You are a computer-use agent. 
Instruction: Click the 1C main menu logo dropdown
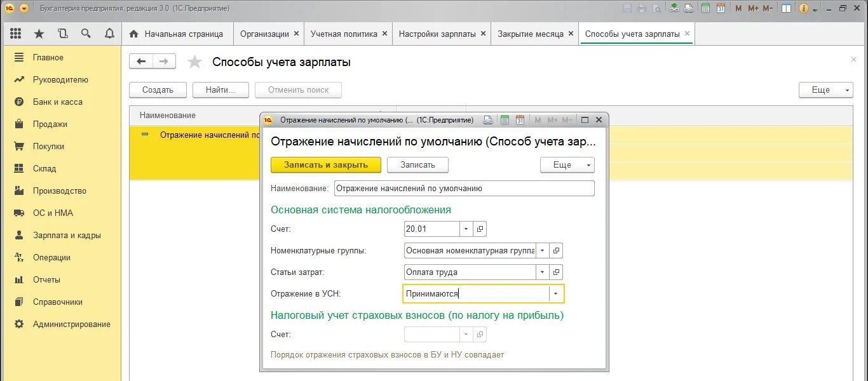click(24, 8)
